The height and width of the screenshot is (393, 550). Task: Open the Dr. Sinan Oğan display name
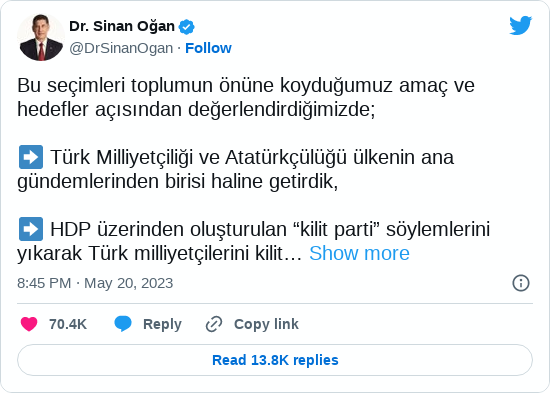(122, 26)
